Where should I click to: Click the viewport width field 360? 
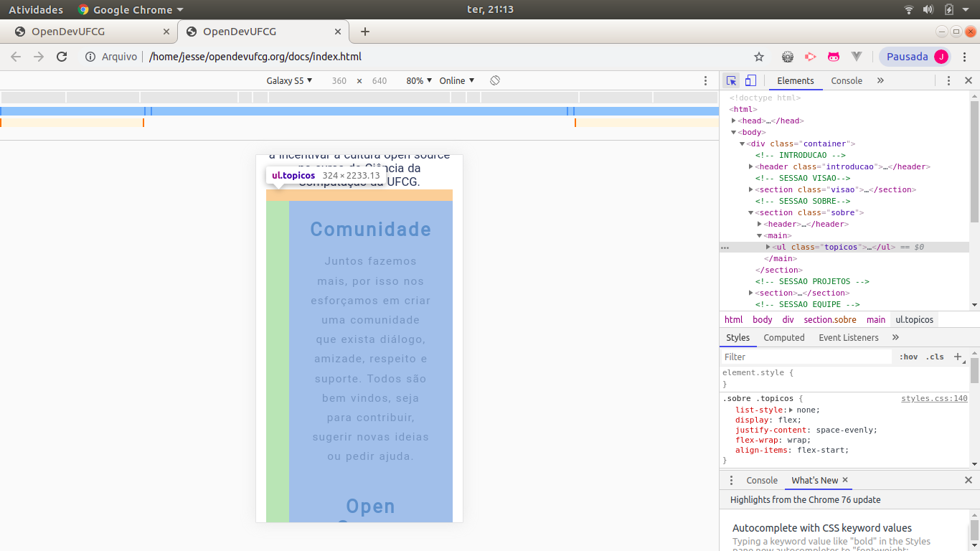click(x=339, y=80)
